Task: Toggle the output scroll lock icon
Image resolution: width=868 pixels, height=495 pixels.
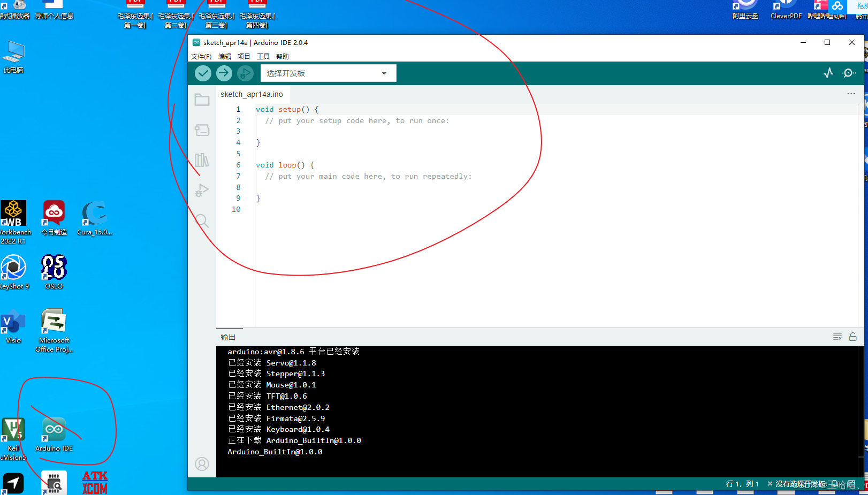Action: coord(853,337)
